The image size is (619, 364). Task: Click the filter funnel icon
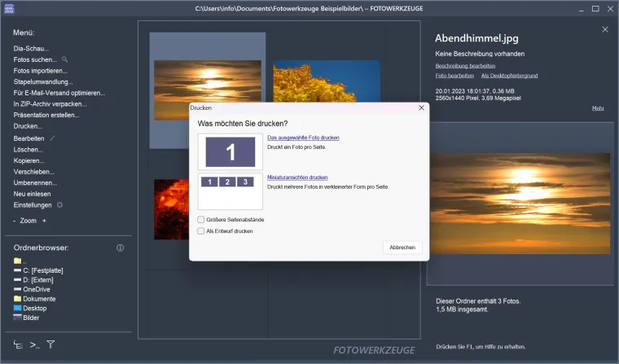click(50, 344)
